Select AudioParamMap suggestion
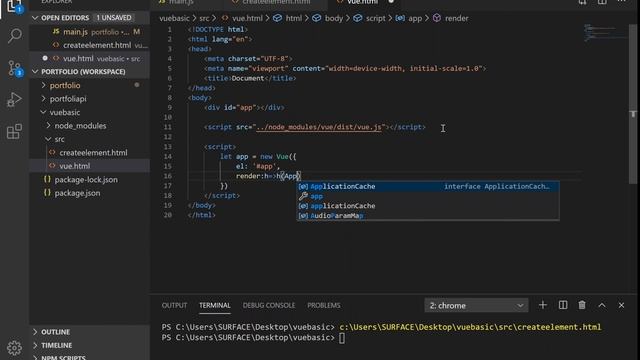Image resolution: width=640 pixels, height=360 pixels. pyautogui.click(x=428, y=216)
